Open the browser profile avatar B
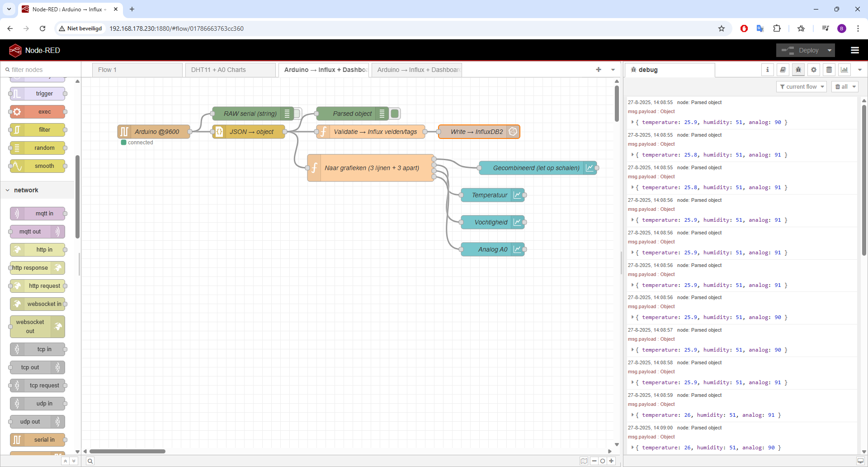This screenshot has width=868, height=467. (841, 29)
